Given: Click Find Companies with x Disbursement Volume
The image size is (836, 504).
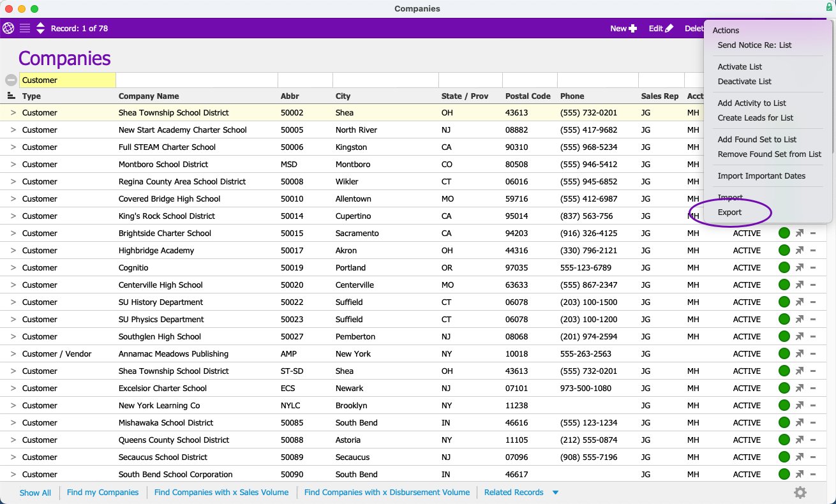Looking at the screenshot, I should tap(387, 493).
